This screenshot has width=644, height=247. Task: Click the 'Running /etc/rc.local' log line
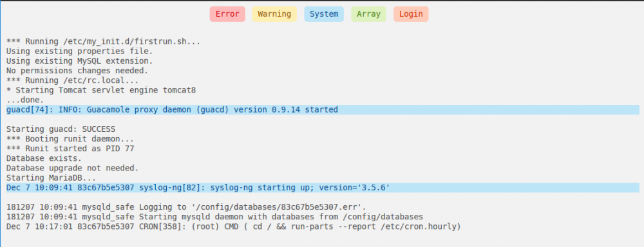(x=72, y=80)
